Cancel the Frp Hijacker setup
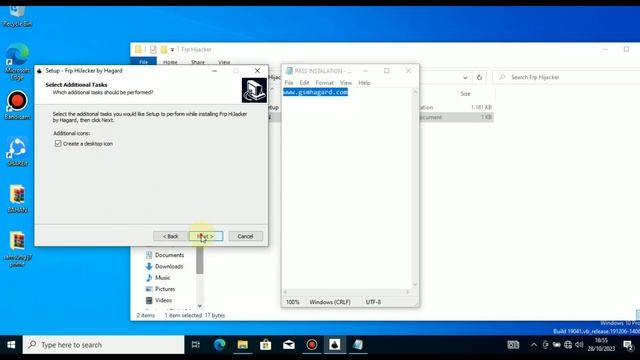The height and width of the screenshot is (360, 640). (245, 236)
